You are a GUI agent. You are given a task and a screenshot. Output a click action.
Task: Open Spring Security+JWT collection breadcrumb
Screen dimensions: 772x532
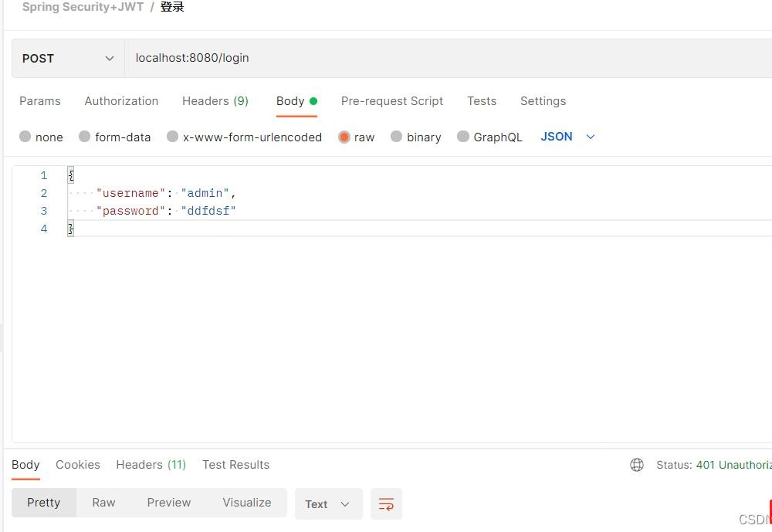[x=83, y=8]
